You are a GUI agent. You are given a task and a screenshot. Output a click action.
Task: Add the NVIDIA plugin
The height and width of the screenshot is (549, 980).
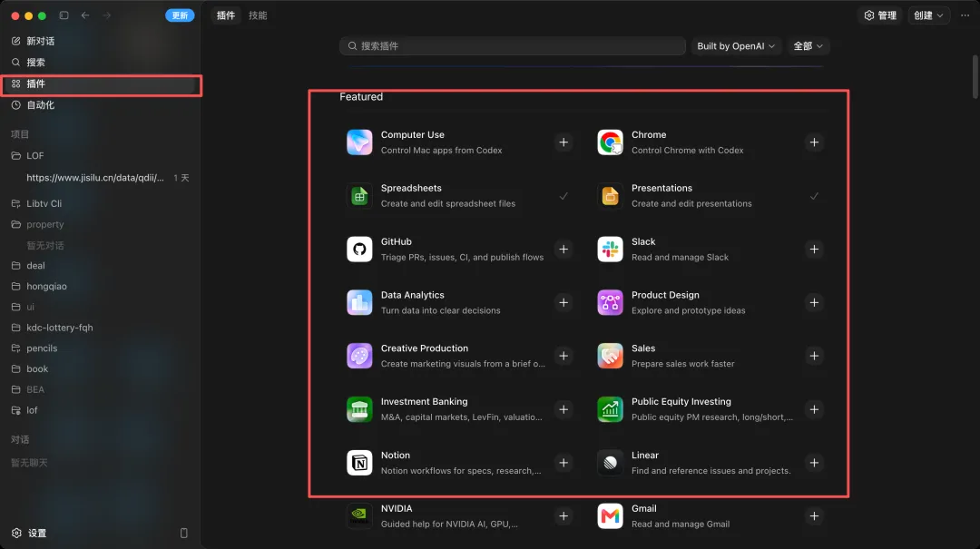tap(563, 516)
